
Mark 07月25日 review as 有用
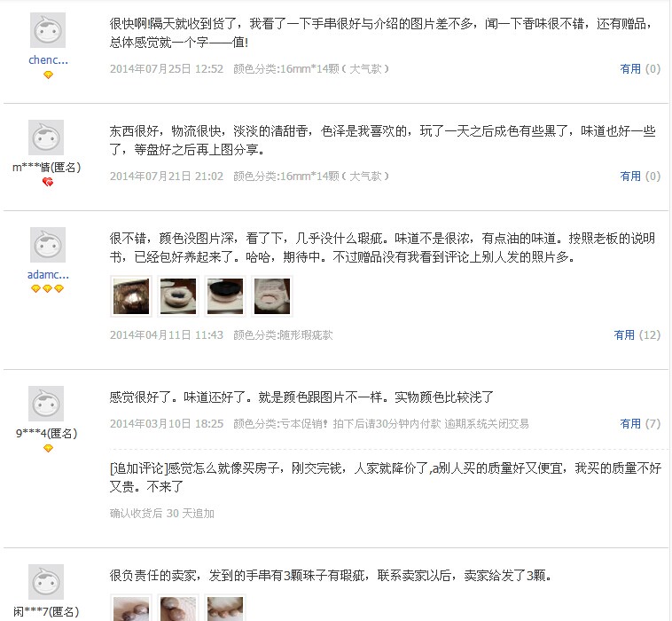tap(630, 68)
